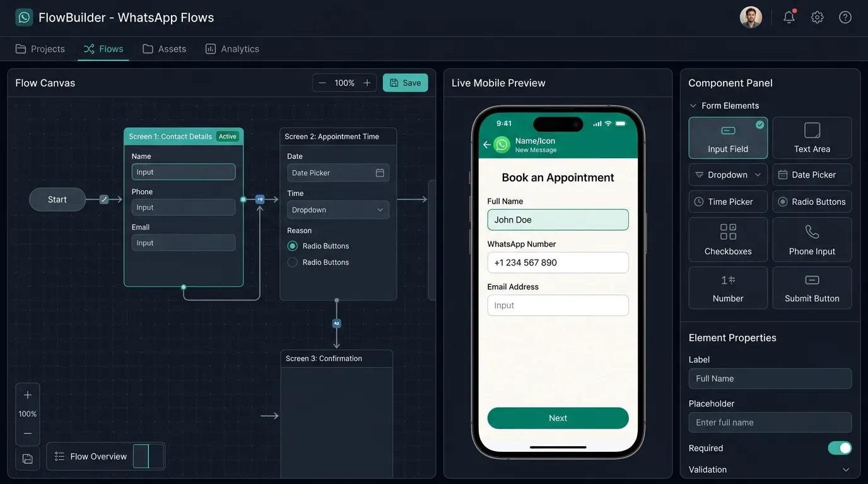Click the edit pencil node after Start
This screenshot has height=484, width=868.
click(104, 199)
